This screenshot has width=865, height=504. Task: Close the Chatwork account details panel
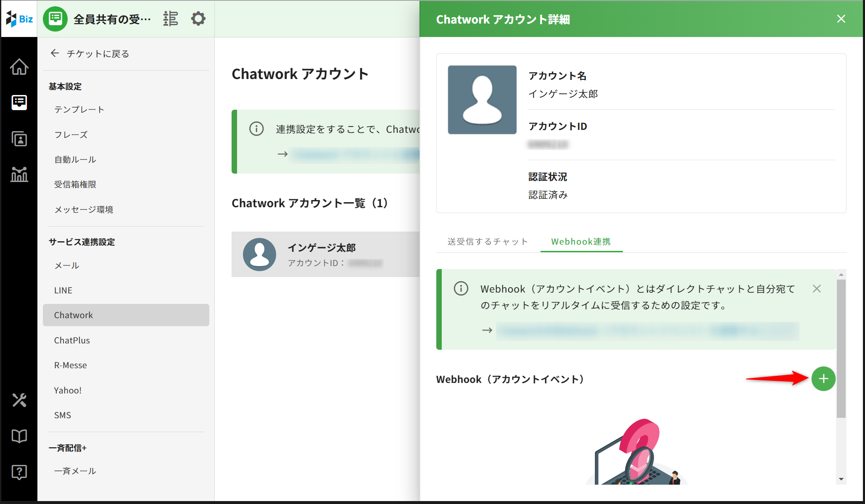click(x=841, y=19)
